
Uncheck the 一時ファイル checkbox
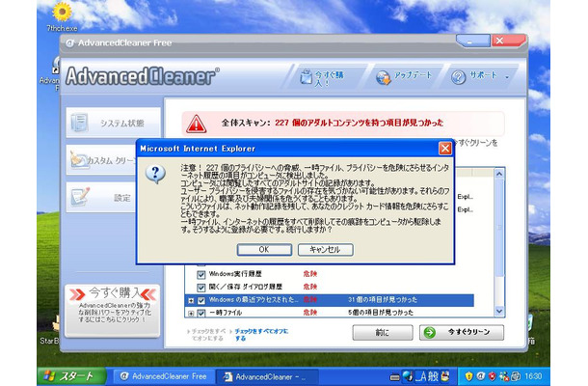(x=201, y=314)
